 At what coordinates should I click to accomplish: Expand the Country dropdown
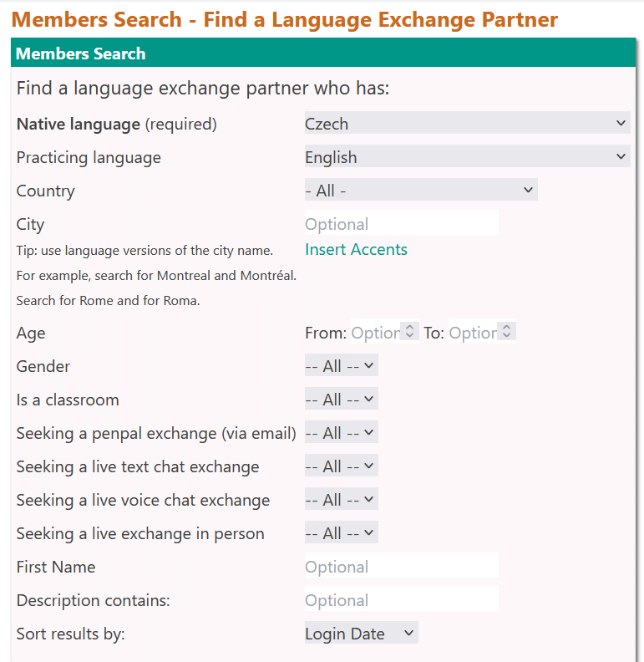(x=420, y=191)
